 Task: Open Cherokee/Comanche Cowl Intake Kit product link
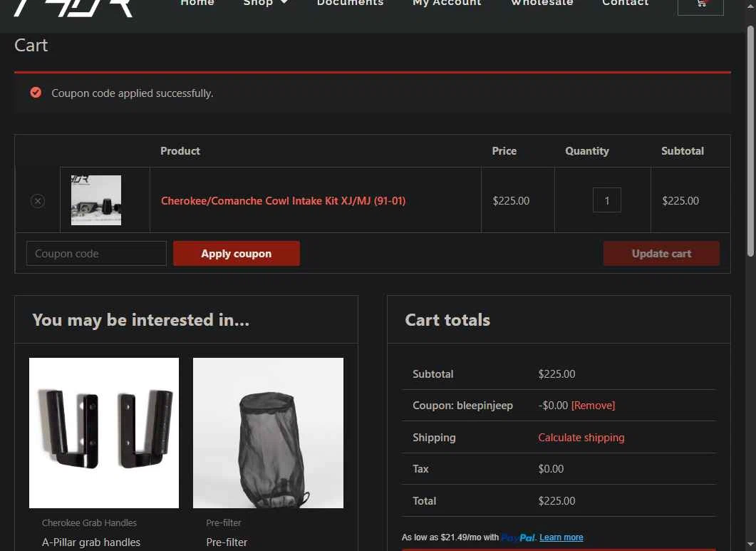pyautogui.click(x=283, y=201)
